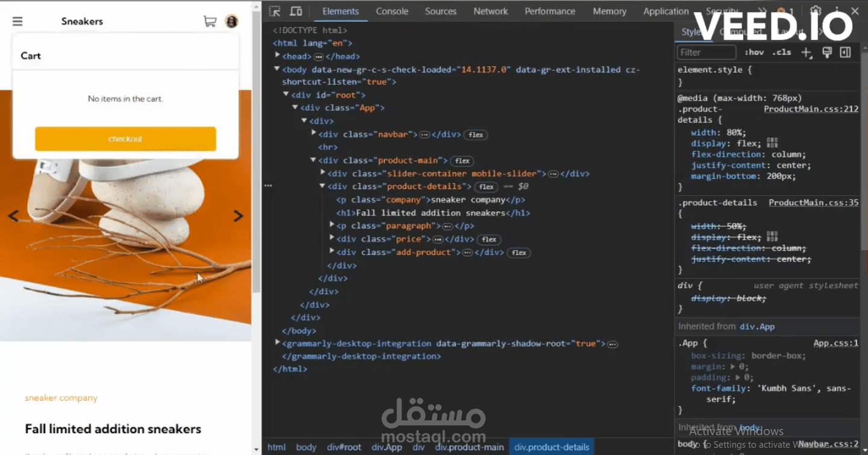Click the ellipsis beside the selected product-details node
Viewport: 868px width, 455px height.
(x=268, y=186)
